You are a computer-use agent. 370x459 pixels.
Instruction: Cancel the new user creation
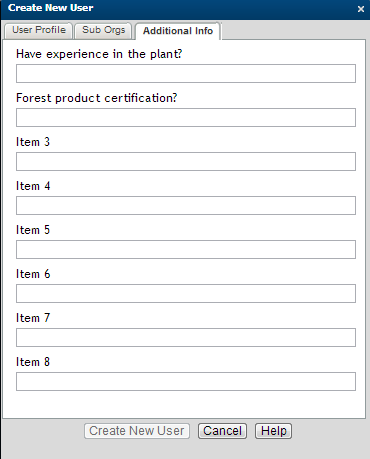[x=222, y=431]
